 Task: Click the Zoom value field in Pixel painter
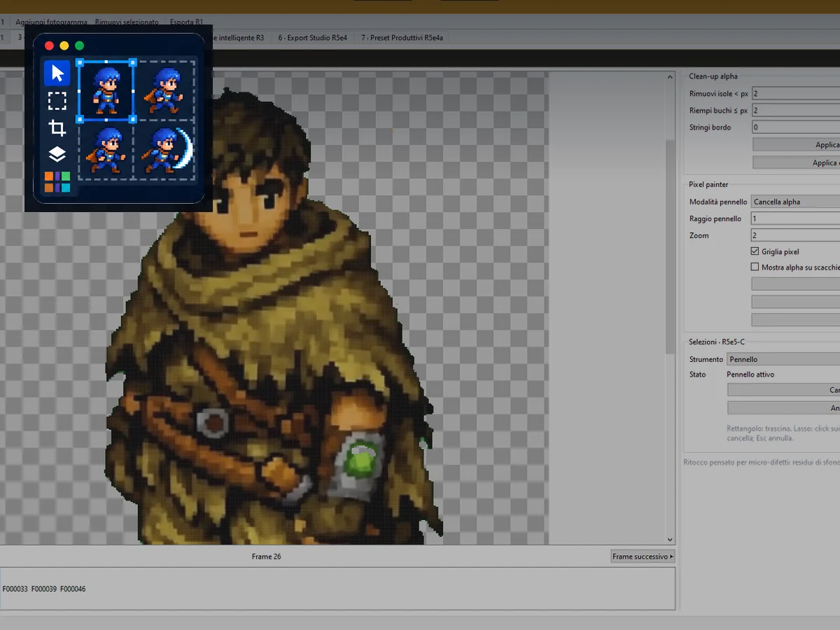[x=795, y=235]
